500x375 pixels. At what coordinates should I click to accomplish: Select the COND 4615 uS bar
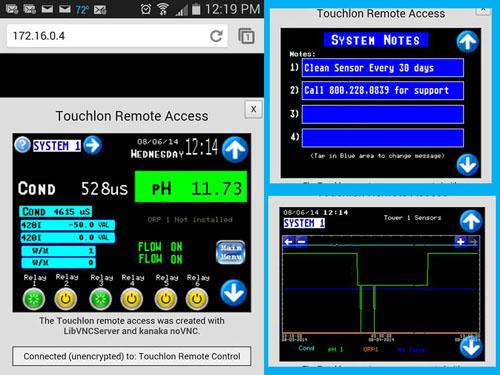[x=55, y=212]
